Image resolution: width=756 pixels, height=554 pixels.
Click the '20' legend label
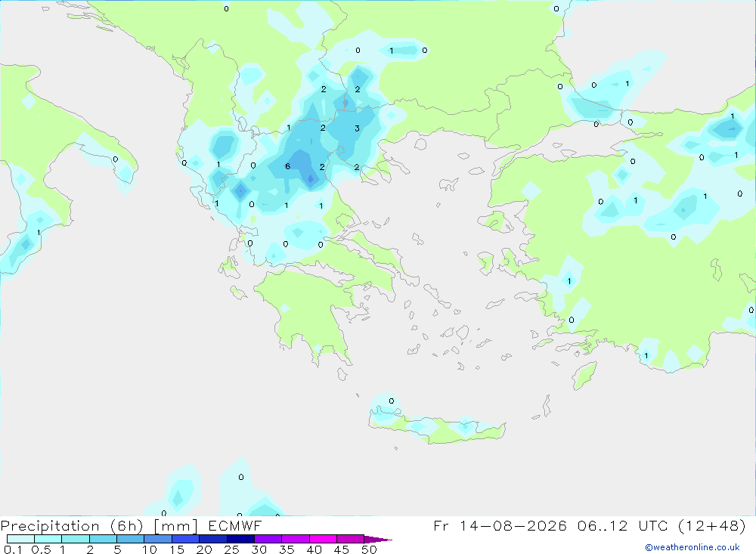[x=204, y=549]
